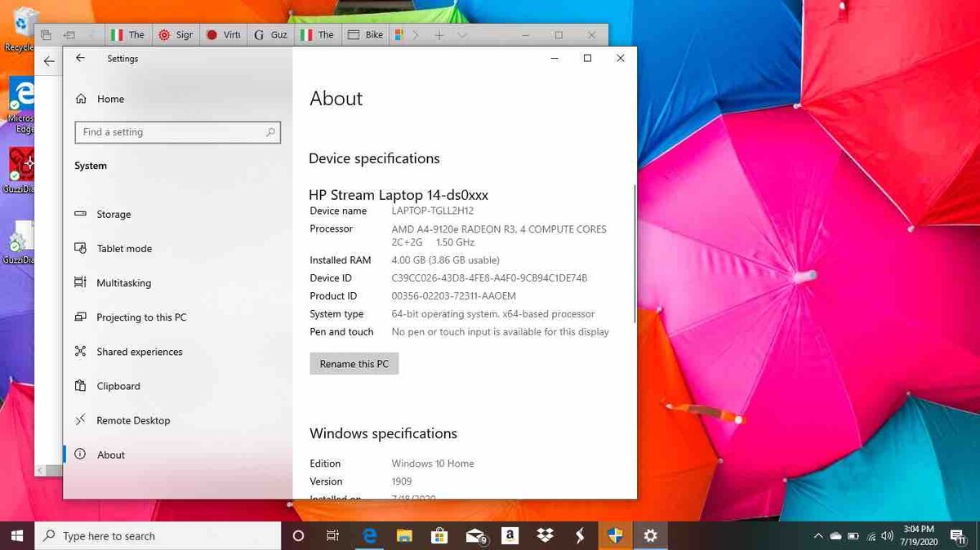
Task: Click the lightning bolt taskbar app
Action: (581, 536)
